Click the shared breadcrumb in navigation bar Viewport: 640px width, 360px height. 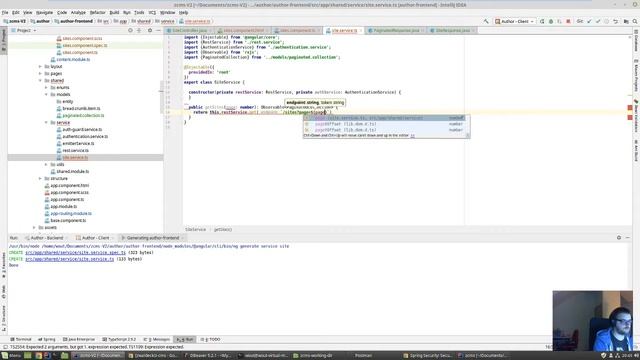point(141,21)
